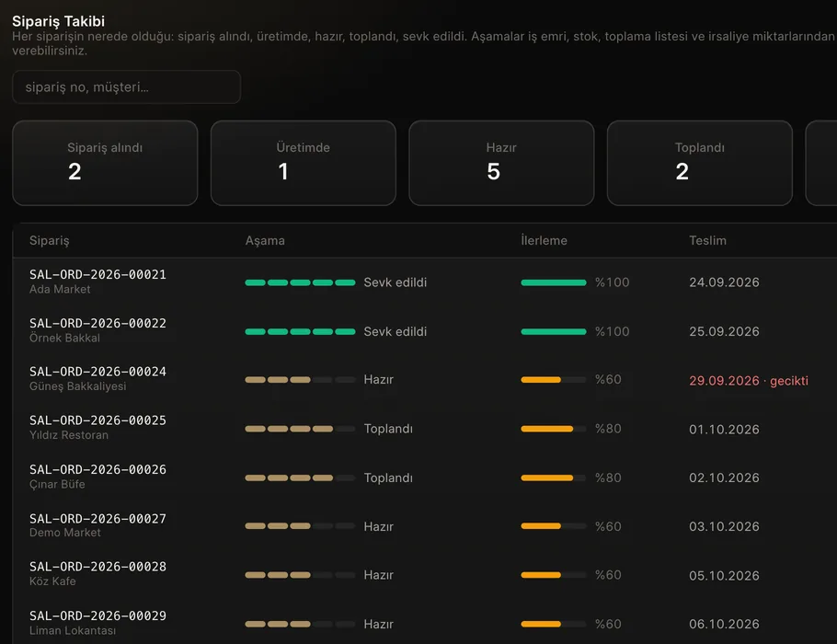Open order SAL-ORD-2026-00022 of Örnek Bakkal
The width and height of the screenshot is (837, 644).
pos(424,331)
